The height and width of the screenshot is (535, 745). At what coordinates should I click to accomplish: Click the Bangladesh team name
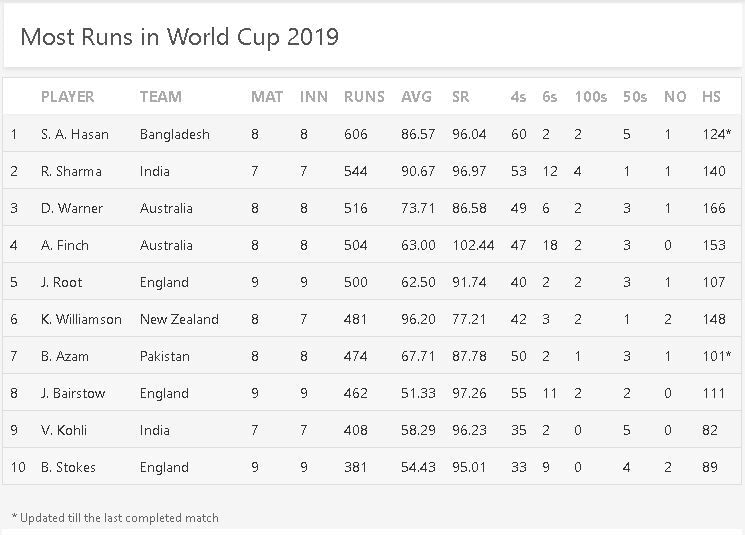(x=175, y=134)
